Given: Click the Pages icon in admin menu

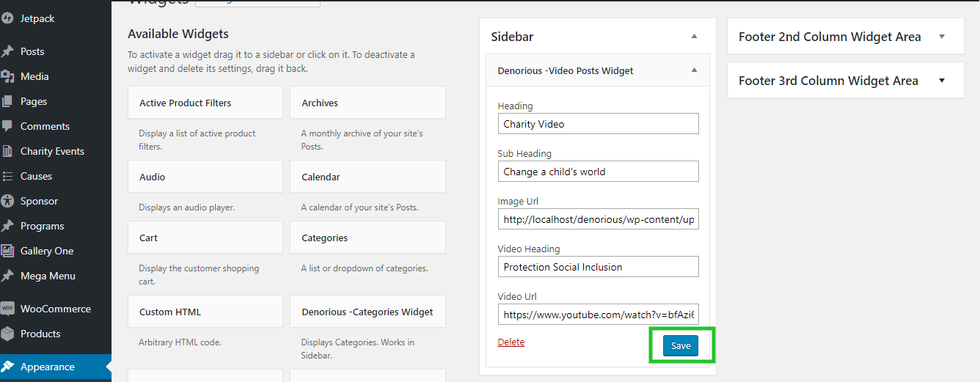Looking at the screenshot, I should pyautogui.click(x=7, y=101).
